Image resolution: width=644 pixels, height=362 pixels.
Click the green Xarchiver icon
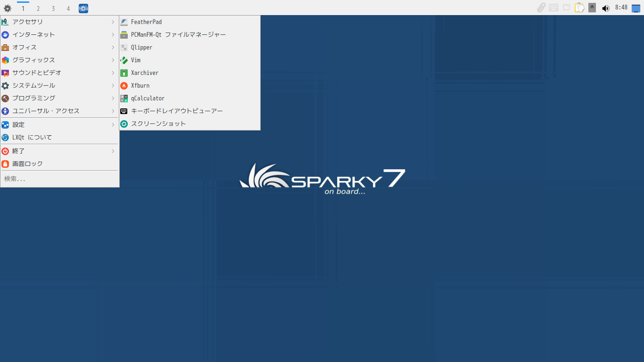point(124,73)
